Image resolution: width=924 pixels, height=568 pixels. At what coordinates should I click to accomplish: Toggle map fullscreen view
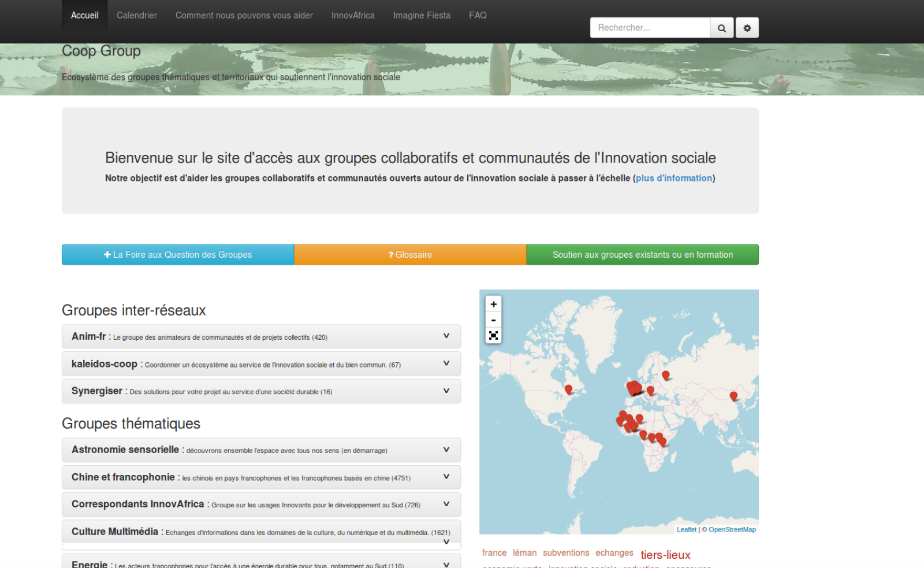[493, 336]
